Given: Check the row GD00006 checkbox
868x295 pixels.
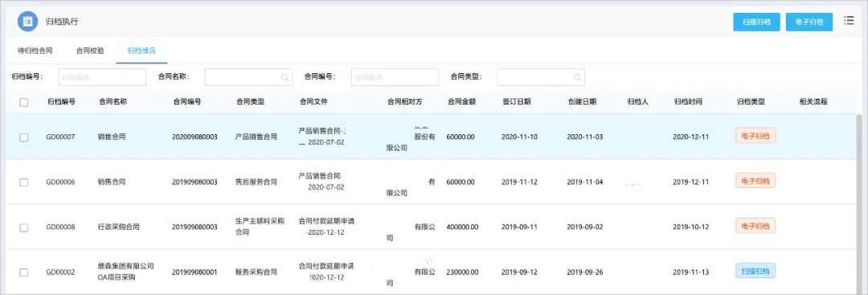Looking at the screenshot, I should 24,182.
